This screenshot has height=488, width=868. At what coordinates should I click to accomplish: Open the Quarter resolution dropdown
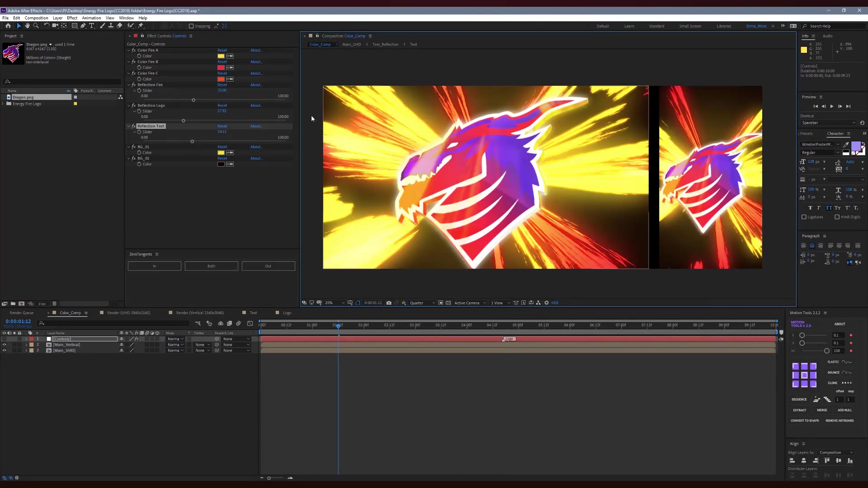(x=422, y=303)
